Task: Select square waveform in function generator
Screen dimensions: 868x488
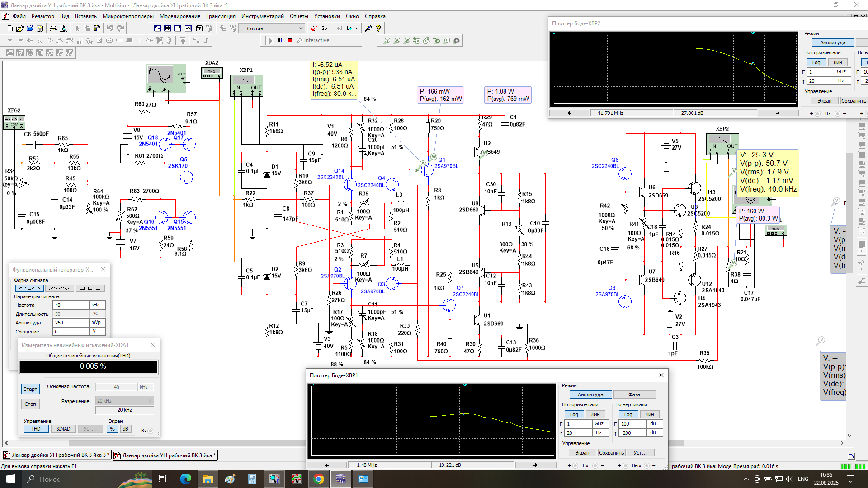Action: pos(90,288)
